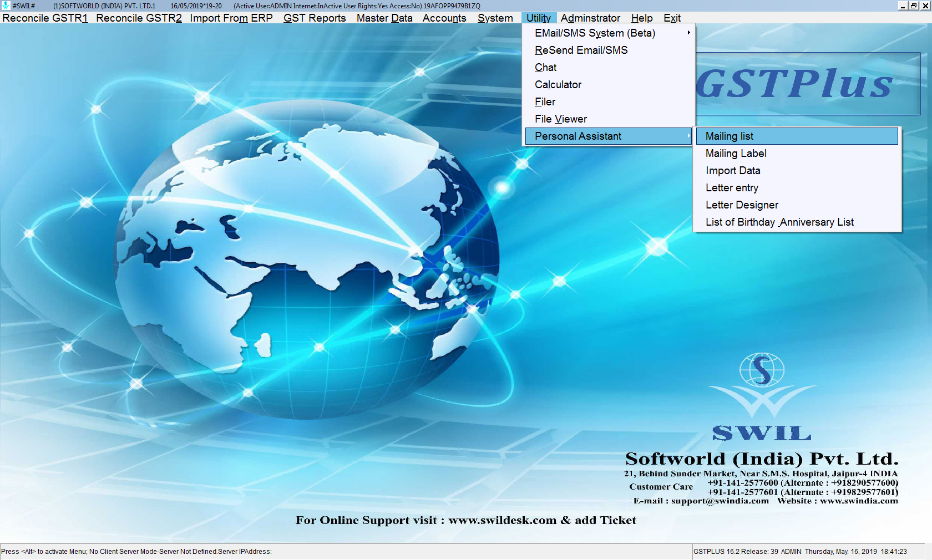This screenshot has width=932, height=560.
Task: Click the status bar clock 18:41:23
Action: (894, 552)
